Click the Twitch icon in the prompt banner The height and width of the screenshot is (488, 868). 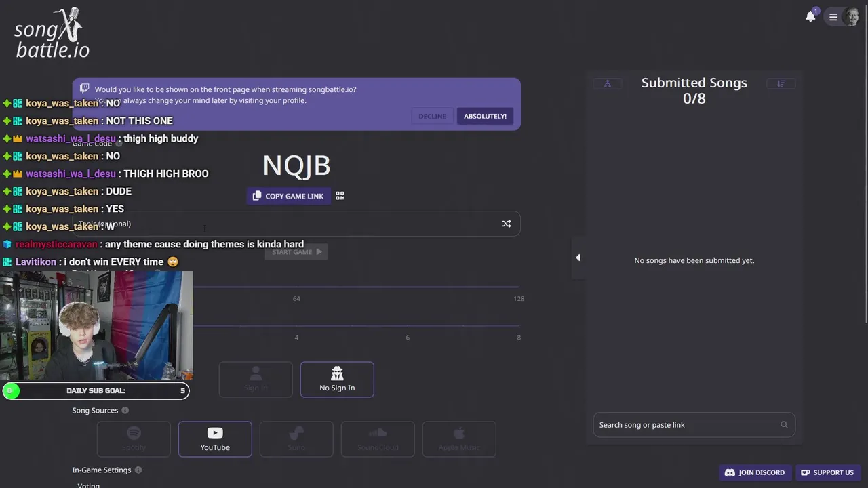tap(85, 88)
